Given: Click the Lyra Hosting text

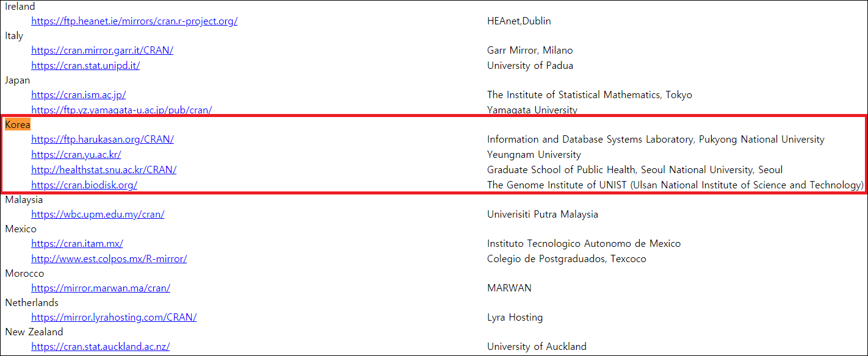Looking at the screenshot, I should point(515,317).
